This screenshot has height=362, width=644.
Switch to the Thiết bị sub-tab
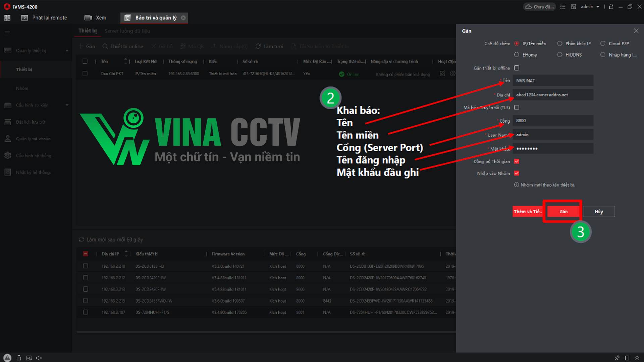(88, 31)
